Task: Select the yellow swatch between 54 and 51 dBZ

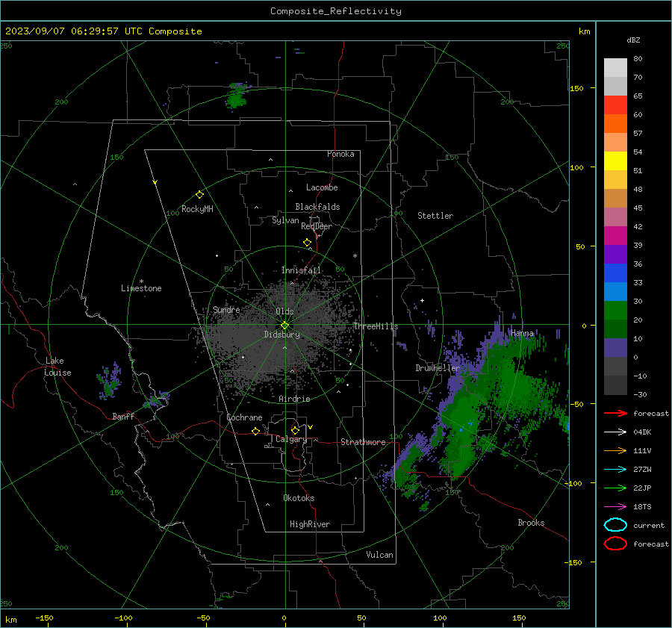Action: pos(615,161)
